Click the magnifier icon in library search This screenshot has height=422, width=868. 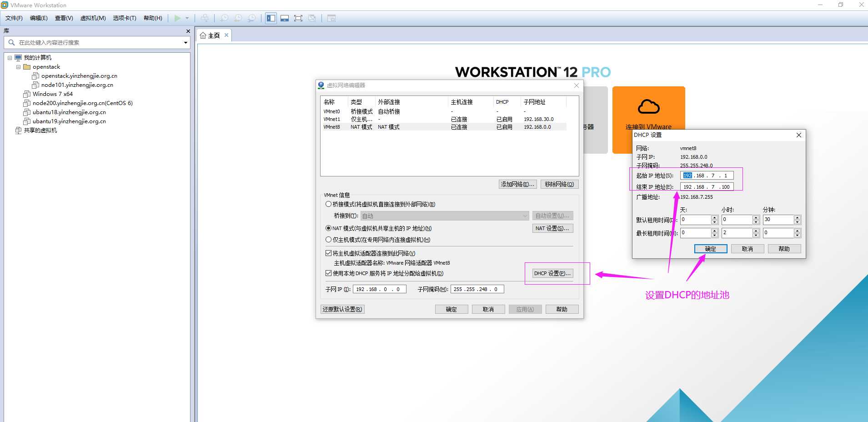pyautogui.click(x=12, y=42)
